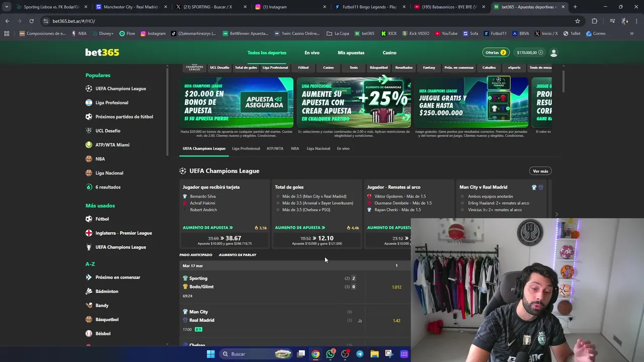
Task: Select the Total de goles category chip
Action: pyautogui.click(x=246, y=67)
